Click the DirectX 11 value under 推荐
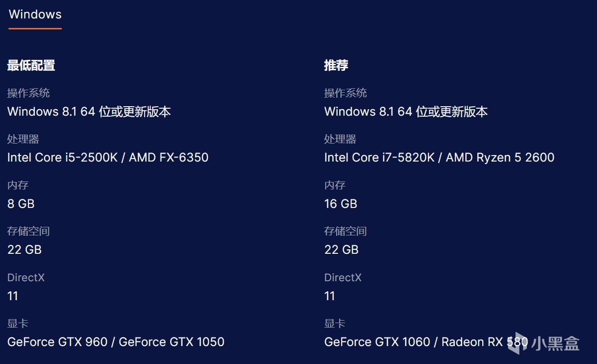This screenshot has width=597, height=364. 330,296
